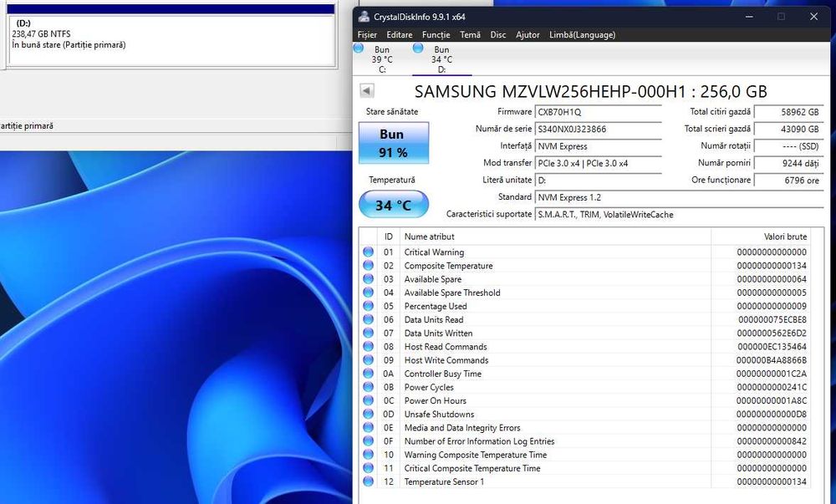Click status orb for Media and Data Integrity Errors
Viewport: 836px width, 504px height.
point(369,427)
